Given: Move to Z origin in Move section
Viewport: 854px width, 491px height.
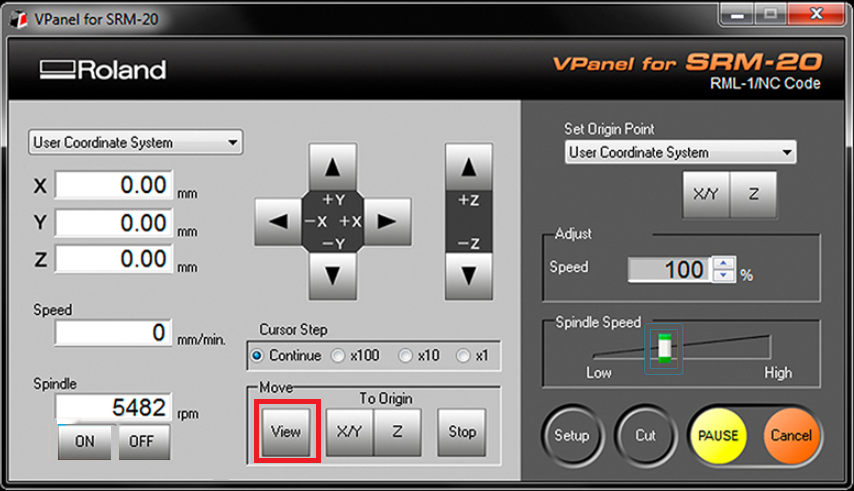Looking at the screenshot, I should pyautogui.click(x=398, y=432).
